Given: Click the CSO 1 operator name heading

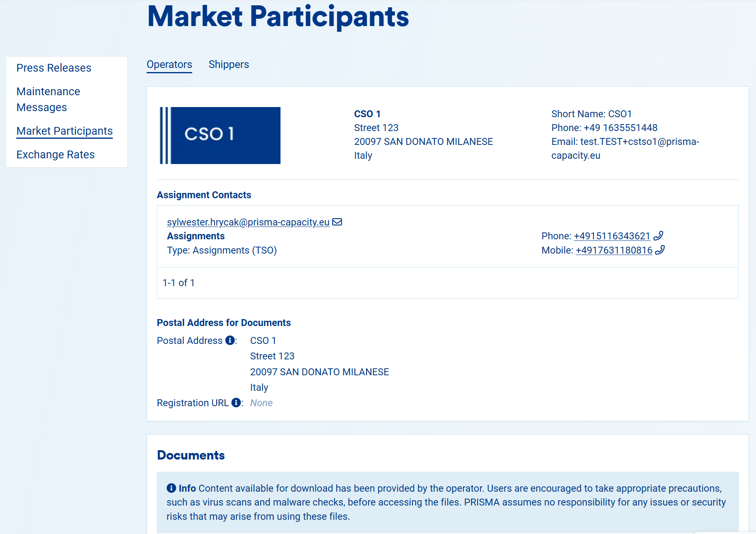Looking at the screenshot, I should pos(367,114).
